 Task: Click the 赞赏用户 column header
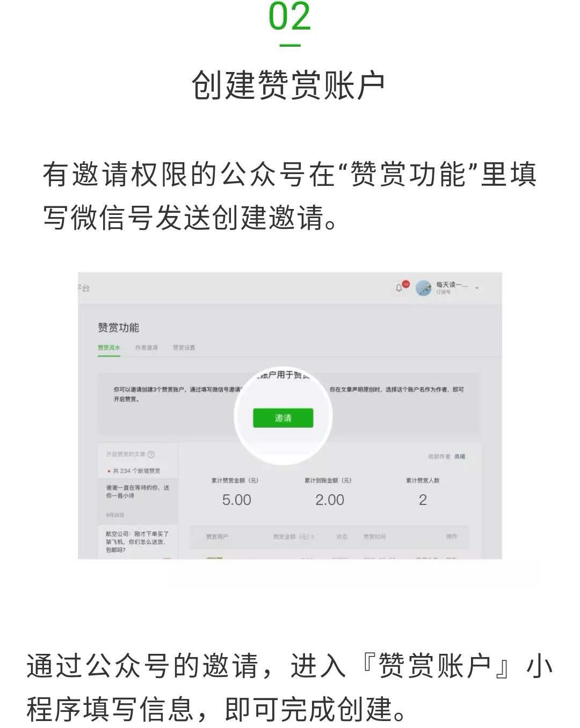pos(217,537)
